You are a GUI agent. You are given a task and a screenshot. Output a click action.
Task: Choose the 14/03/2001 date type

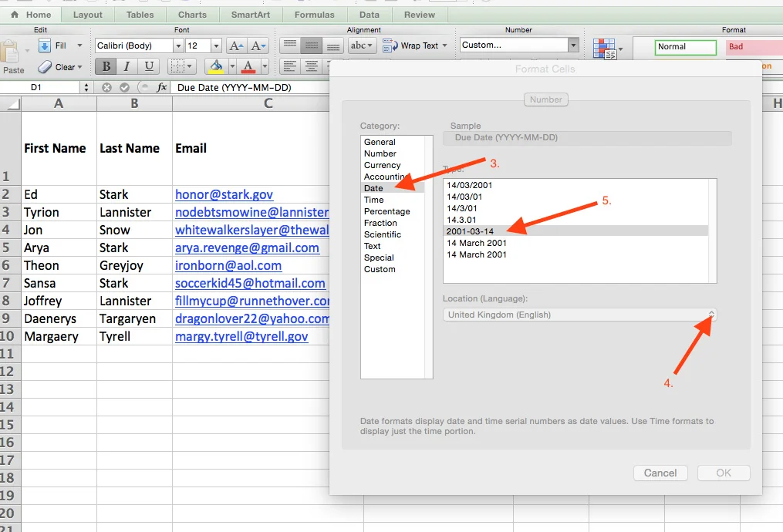coord(575,185)
